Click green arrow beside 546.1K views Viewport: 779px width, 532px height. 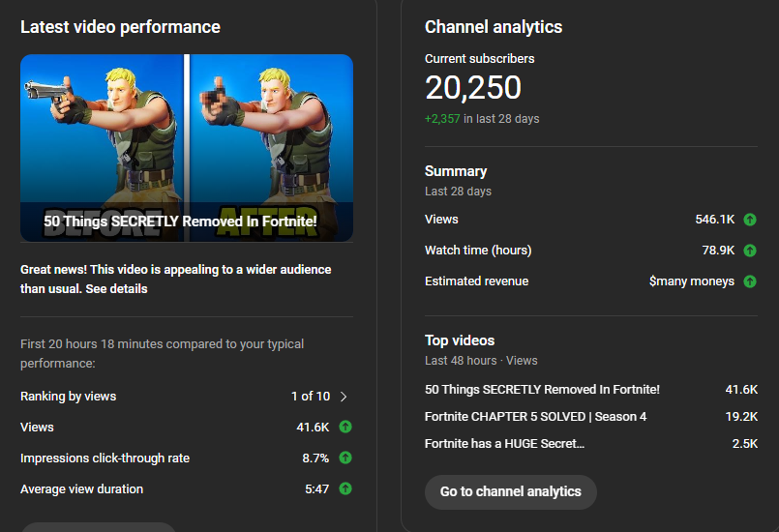click(750, 219)
